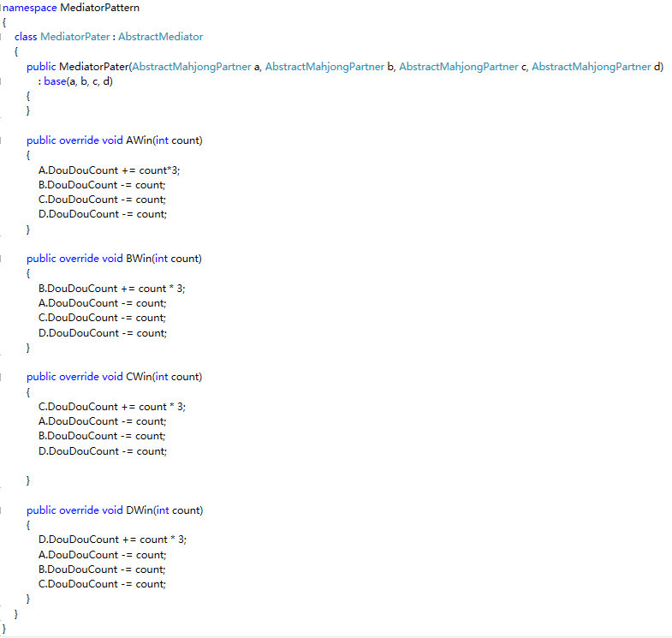Click 'MediatorPater' constructor name after public
The image size is (672, 638).
(94, 67)
